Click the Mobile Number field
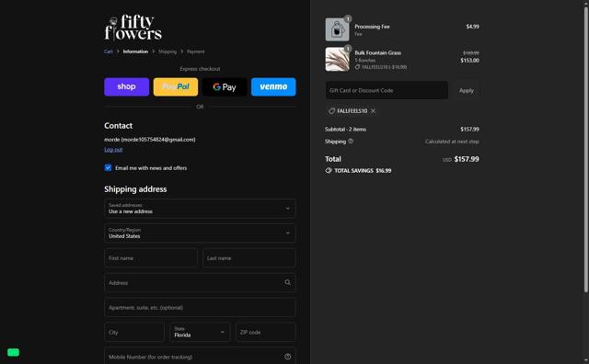This screenshot has width=589, height=364. (200, 357)
